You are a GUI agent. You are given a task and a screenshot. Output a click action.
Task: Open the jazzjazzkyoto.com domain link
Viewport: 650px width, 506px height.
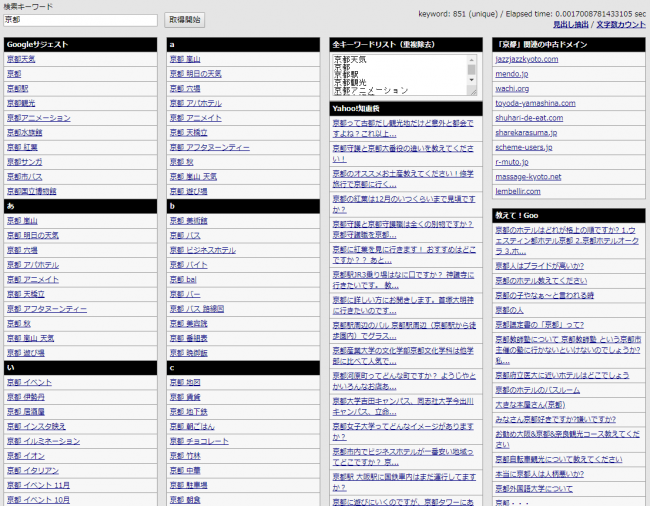tap(526, 59)
